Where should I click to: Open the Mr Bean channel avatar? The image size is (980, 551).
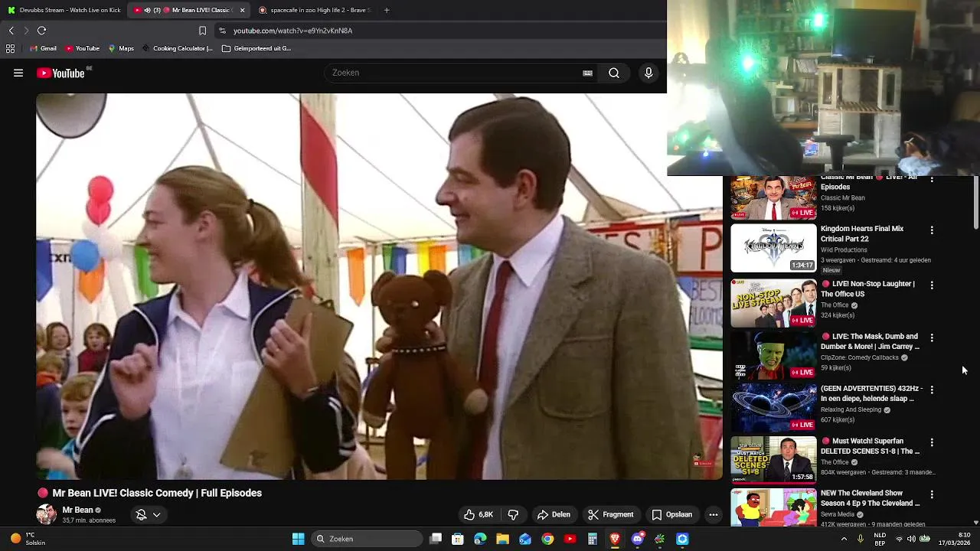coord(47,514)
